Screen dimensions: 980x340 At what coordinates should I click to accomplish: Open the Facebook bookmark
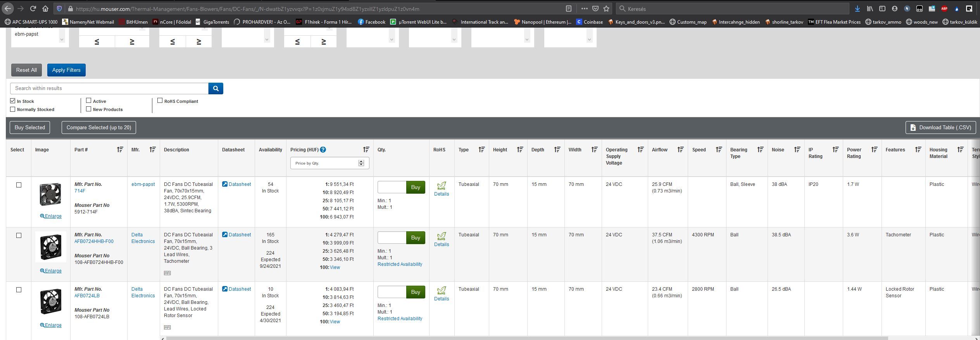tap(371, 22)
